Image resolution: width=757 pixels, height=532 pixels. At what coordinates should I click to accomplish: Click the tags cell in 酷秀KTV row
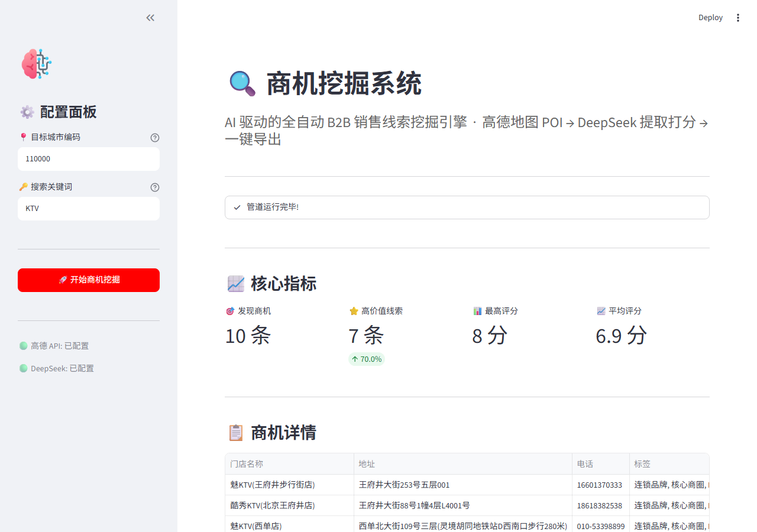pos(669,505)
